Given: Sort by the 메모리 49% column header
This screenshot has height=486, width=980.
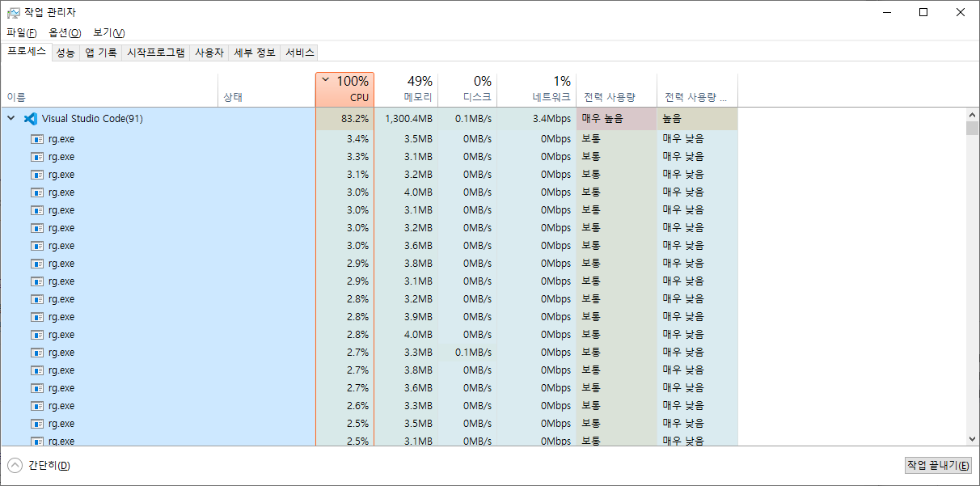Looking at the screenshot, I should click(406, 90).
